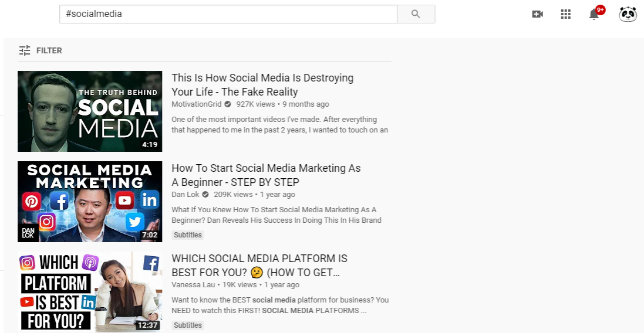This screenshot has height=333, width=644.
Task: Open the notifications bell
Action: pos(594,15)
